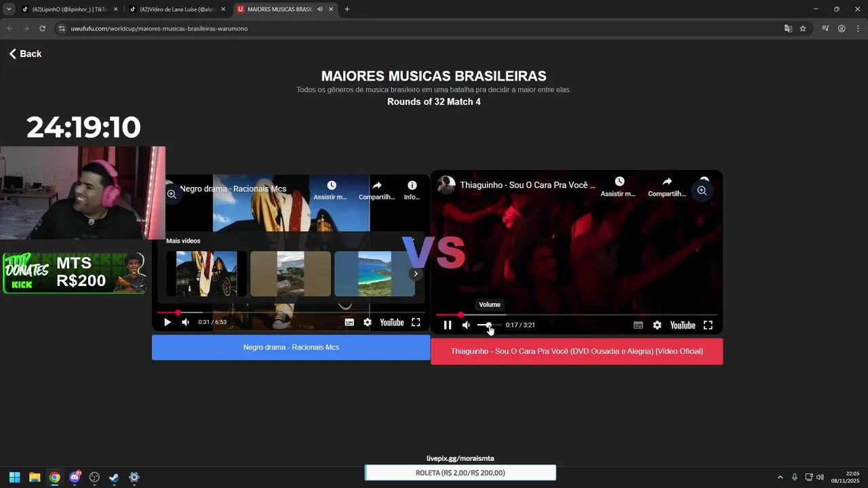Screen dimensions: 868x488
Task: Mute the Thiaguinho video
Action: click(466, 325)
